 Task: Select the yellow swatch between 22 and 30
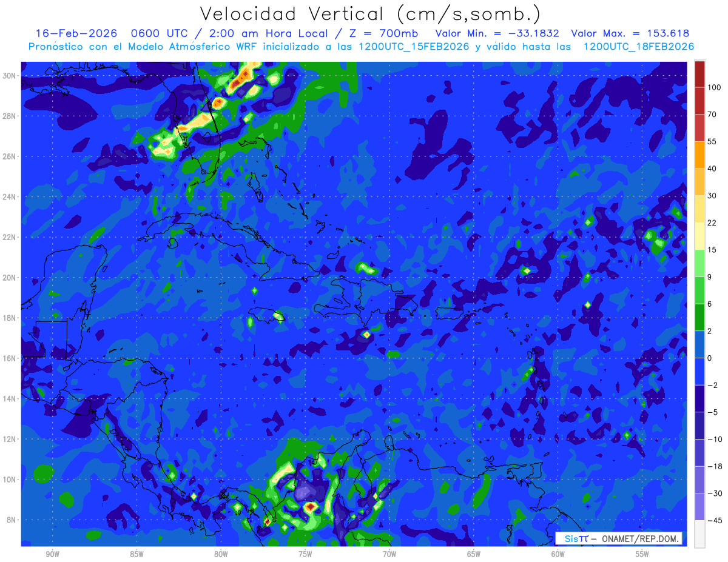point(699,209)
